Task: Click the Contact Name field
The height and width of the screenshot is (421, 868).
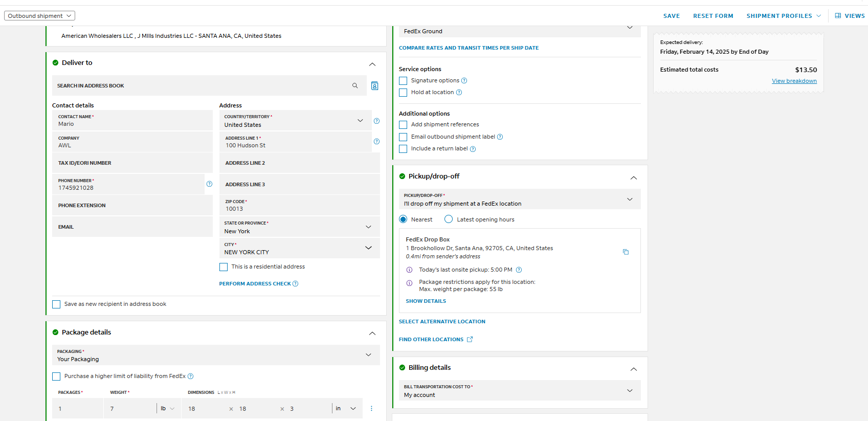Action: [132, 121]
